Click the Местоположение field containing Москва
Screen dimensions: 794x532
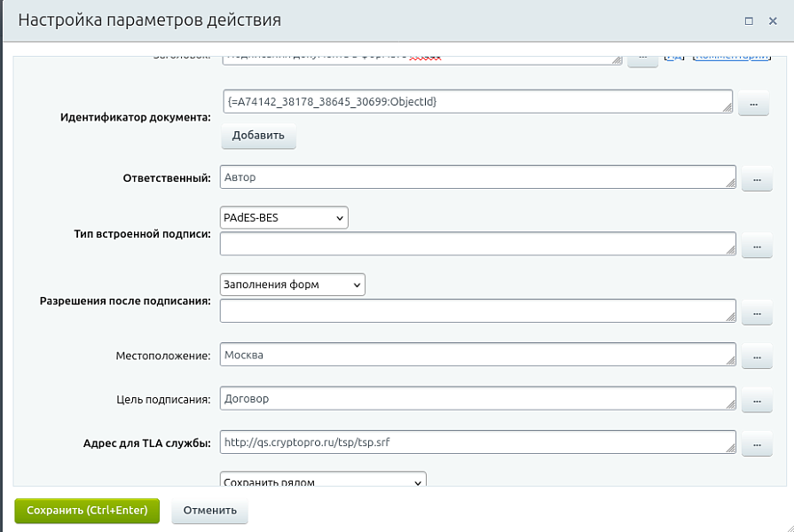477,355
